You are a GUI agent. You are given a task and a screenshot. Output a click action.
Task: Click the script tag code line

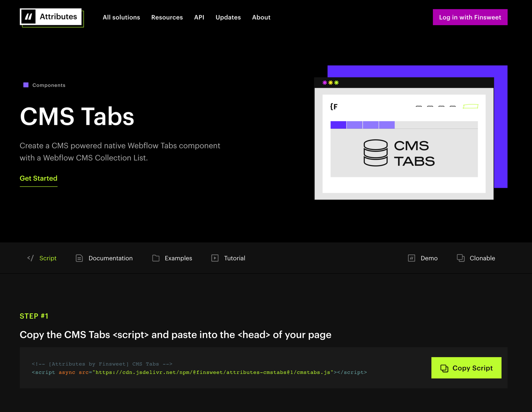[199, 372]
